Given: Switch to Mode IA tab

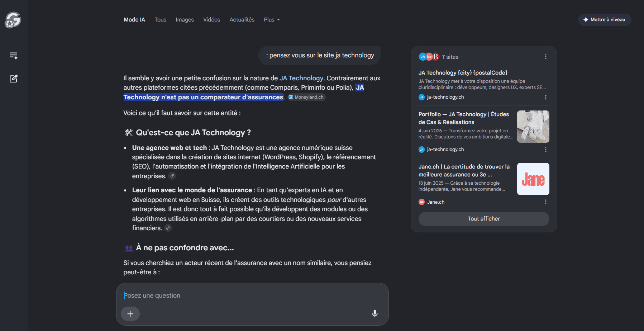Looking at the screenshot, I should click(x=134, y=20).
